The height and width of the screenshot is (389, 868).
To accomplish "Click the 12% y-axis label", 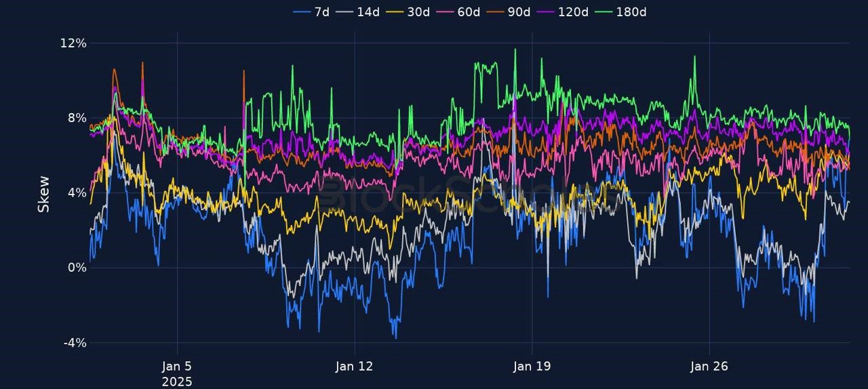I will [x=73, y=43].
